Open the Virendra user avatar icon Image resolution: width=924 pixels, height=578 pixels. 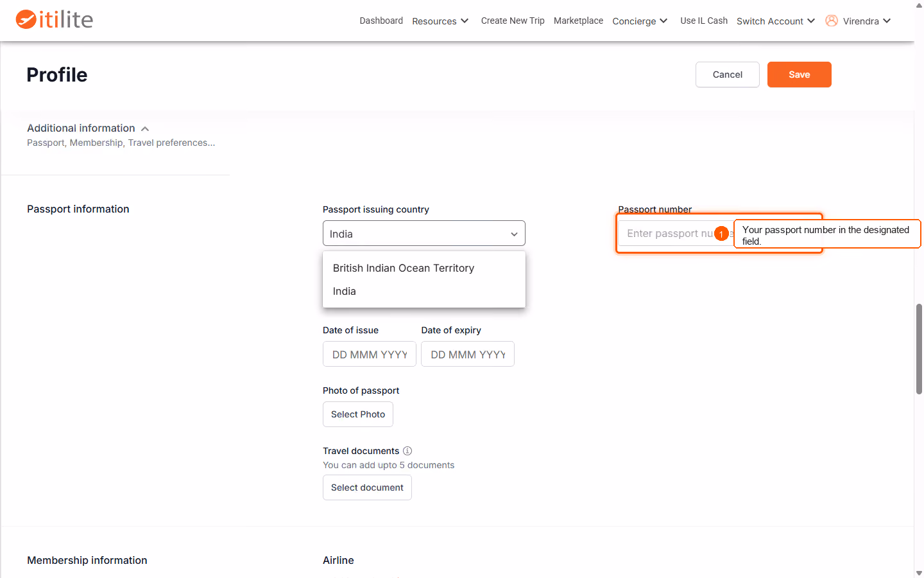[832, 21]
